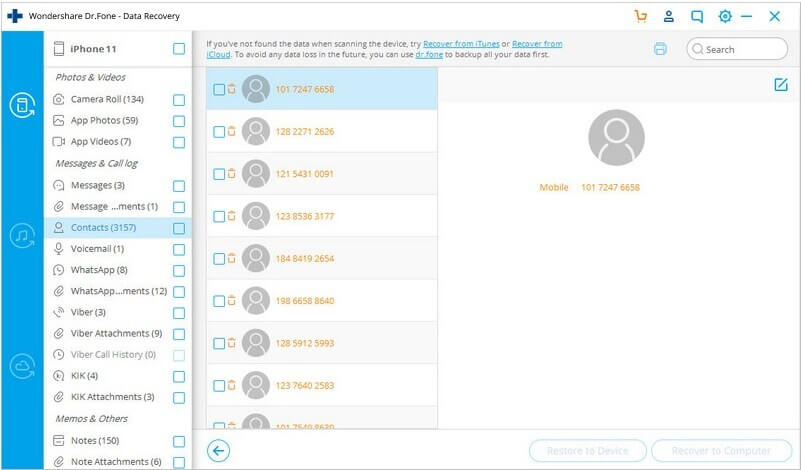This screenshot has height=470, width=801.
Task: Click into the Search field
Action: click(x=737, y=49)
